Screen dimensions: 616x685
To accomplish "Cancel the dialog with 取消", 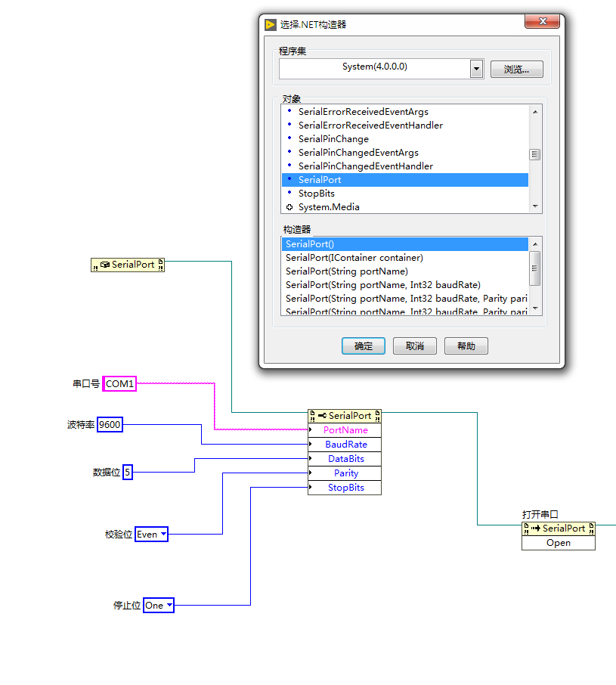I will click(415, 346).
